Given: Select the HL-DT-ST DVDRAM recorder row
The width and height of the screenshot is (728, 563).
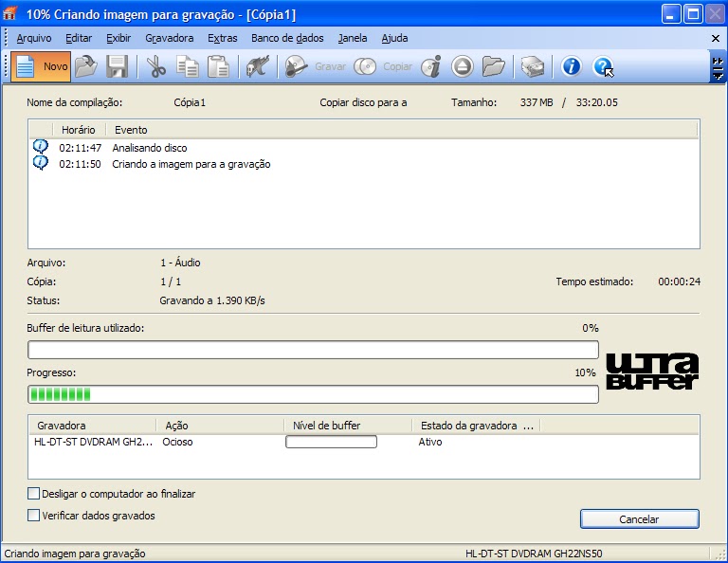Looking at the screenshot, I should 364,442.
